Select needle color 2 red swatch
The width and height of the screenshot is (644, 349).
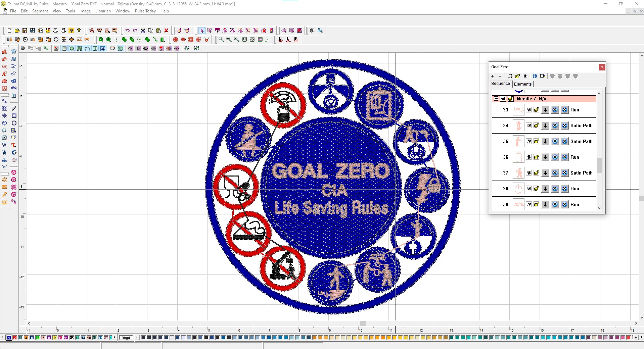click(x=15, y=338)
